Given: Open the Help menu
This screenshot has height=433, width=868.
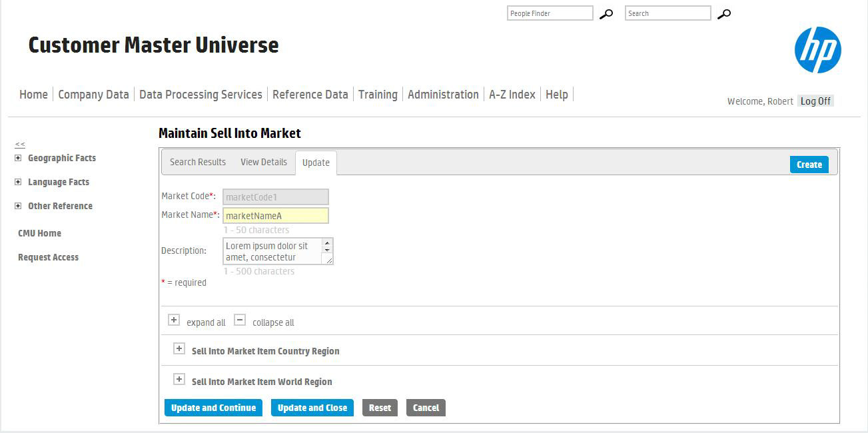Looking at the screenshot, I should pyautogui.click(x=557, y=95).
